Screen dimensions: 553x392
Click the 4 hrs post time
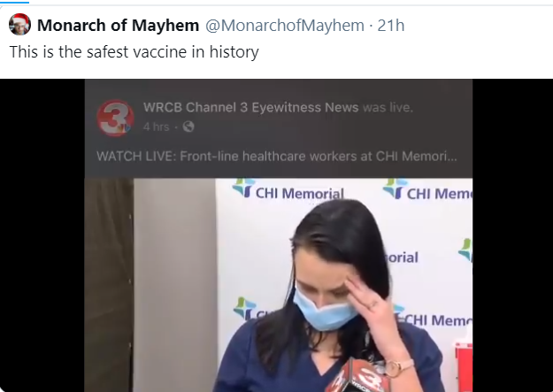click(156, 127)
